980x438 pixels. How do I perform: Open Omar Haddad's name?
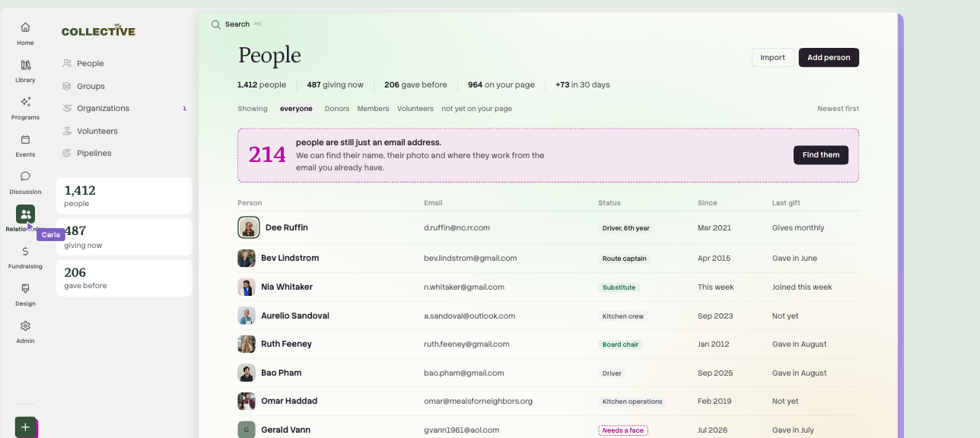tap(289, 401)
